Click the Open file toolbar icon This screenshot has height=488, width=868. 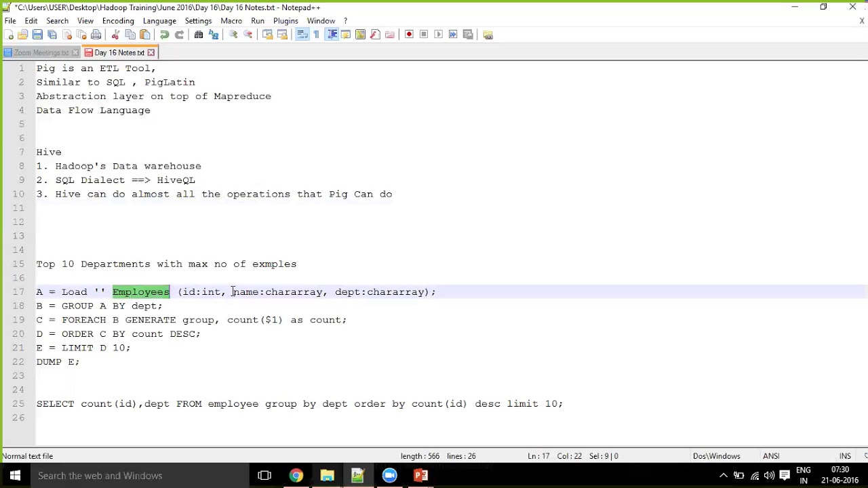(x=23, y=35)
